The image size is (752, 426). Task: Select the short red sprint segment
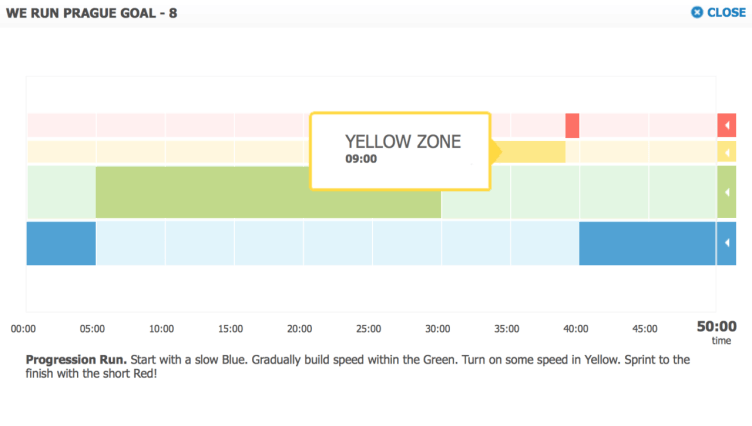point(572,126)
